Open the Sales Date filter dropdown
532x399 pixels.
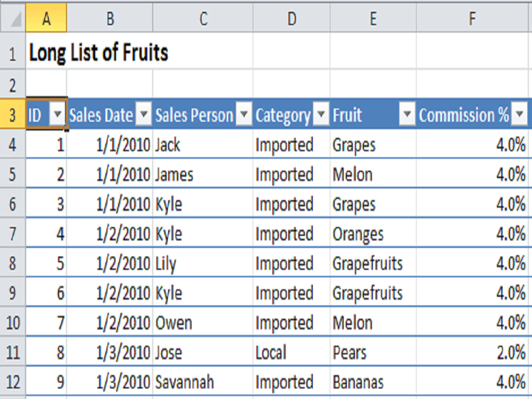(144, 115)
